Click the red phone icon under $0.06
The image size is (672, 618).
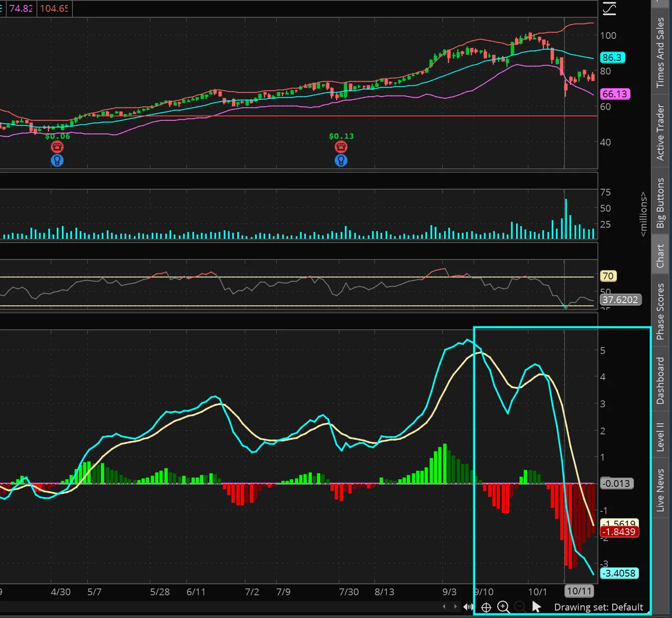pos(57,147)
